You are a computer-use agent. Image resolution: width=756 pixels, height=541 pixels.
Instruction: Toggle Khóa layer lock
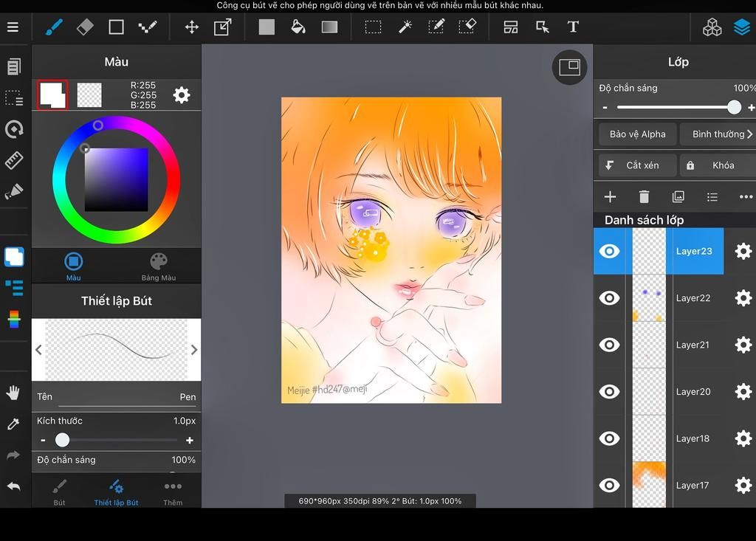[718, 165]
